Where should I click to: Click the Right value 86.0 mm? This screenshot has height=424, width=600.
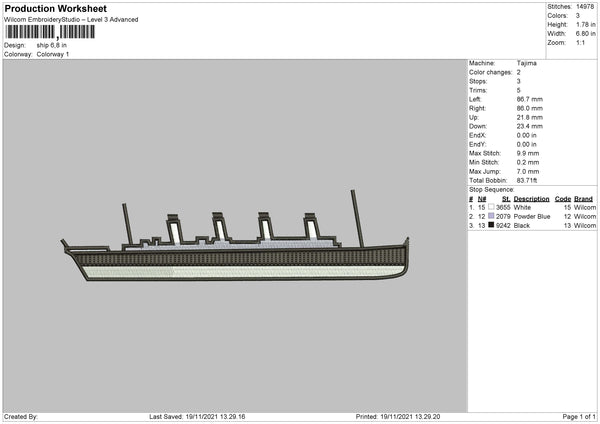(530, 108)
